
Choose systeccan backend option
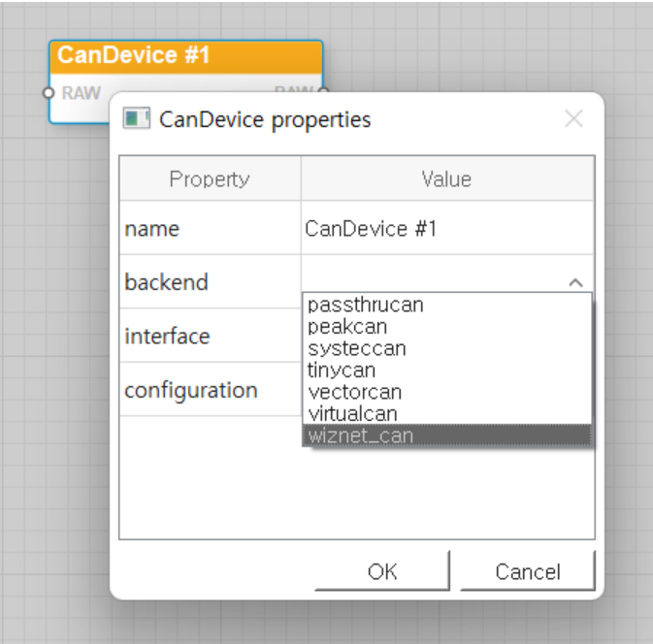coord(356,348)
